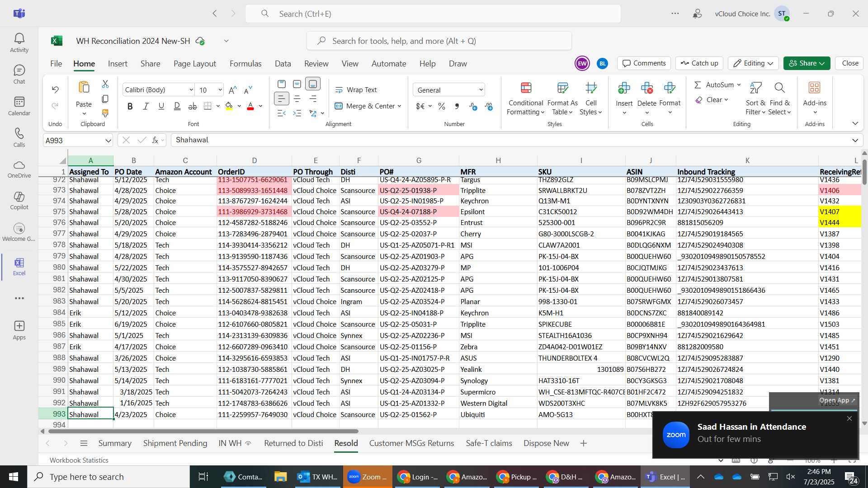
Task: Click the Comments button
Action: pyautogui.click(x=644, y=63)
